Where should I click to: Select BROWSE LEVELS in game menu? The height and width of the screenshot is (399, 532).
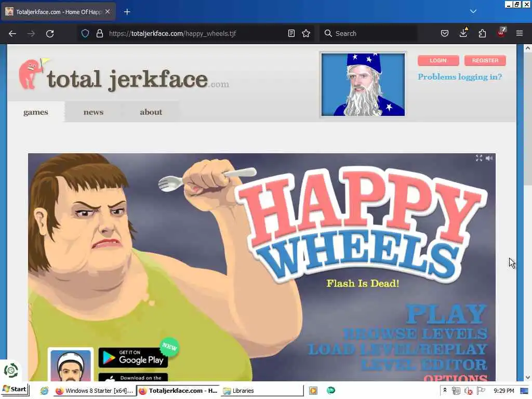tap(415, 334)
